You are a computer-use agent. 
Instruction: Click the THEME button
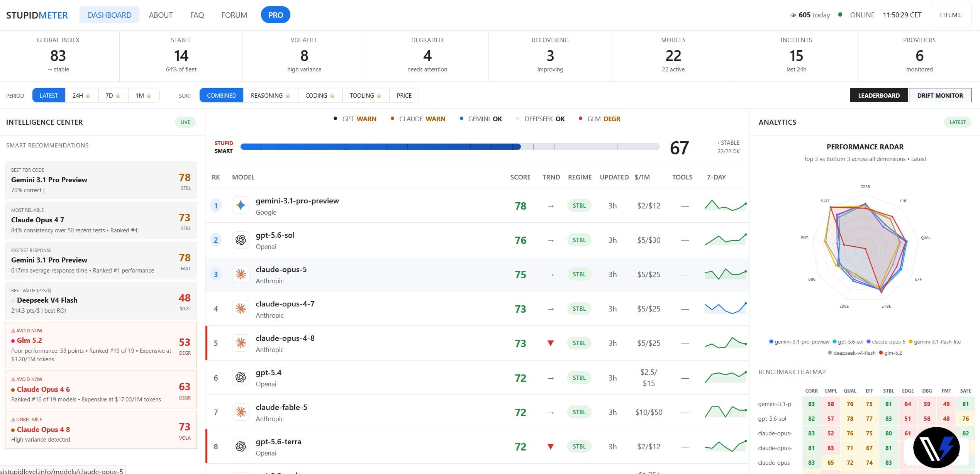(x=950, y=15)
